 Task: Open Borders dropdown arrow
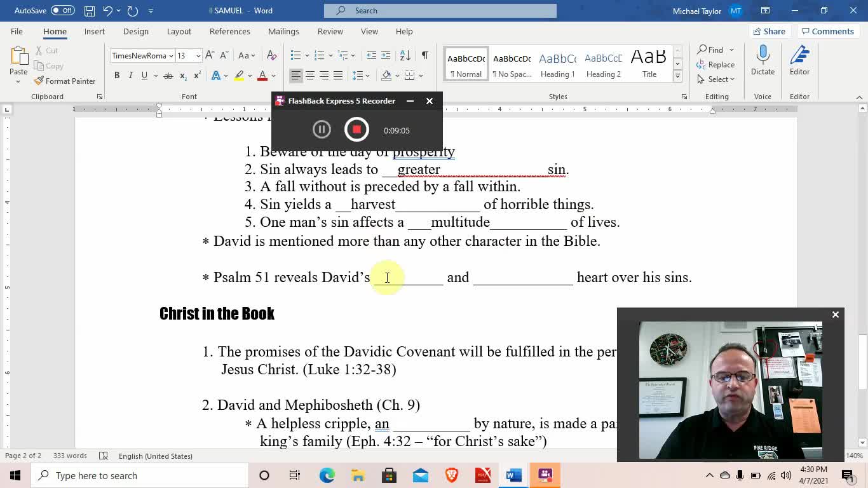[x=421, y=76]
